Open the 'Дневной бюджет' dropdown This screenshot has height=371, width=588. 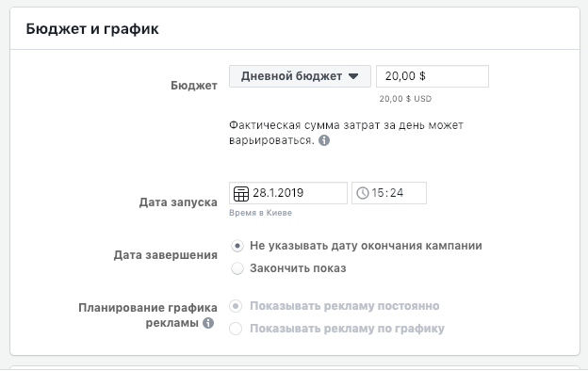click(x=300, y=76)
